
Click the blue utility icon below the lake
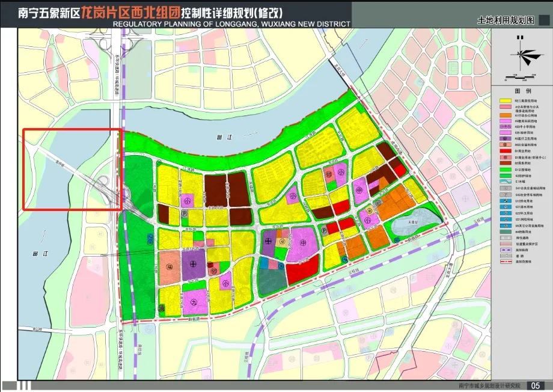click(397, 240)
